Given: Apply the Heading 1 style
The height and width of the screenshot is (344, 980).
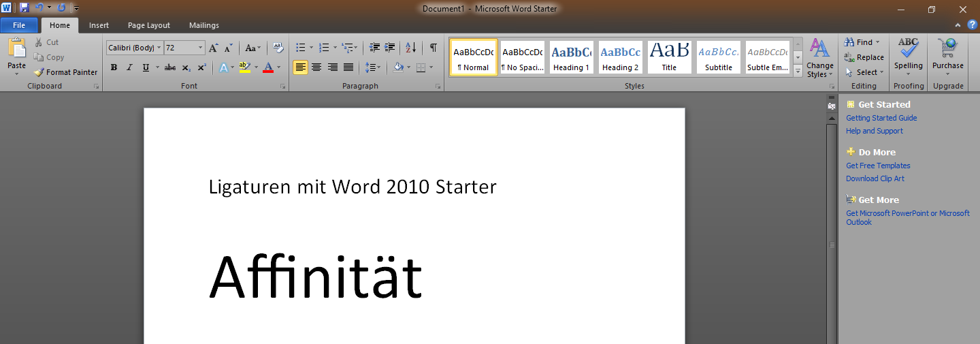Looking at the screenshot, I should point(572,57).
